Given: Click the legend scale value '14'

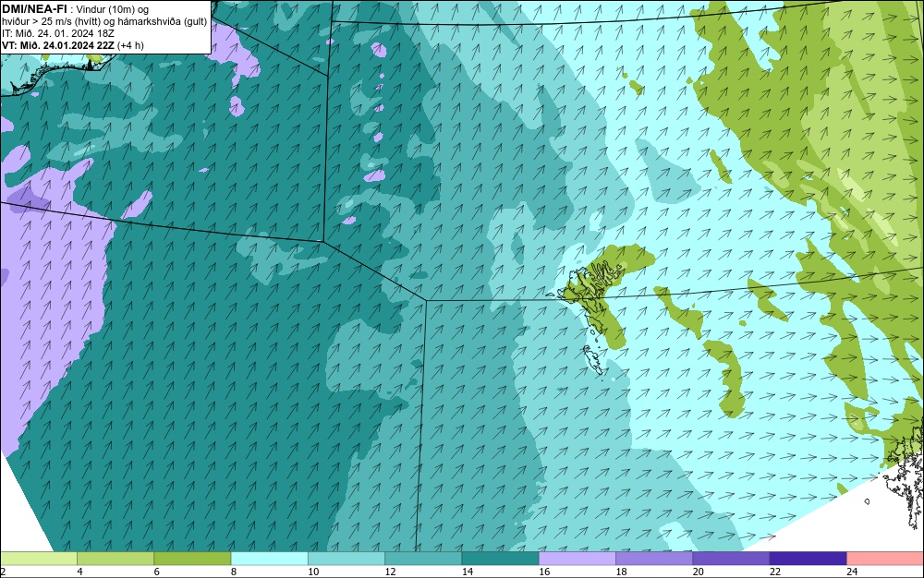Looking at the screenshot, I should pos(468,572).
